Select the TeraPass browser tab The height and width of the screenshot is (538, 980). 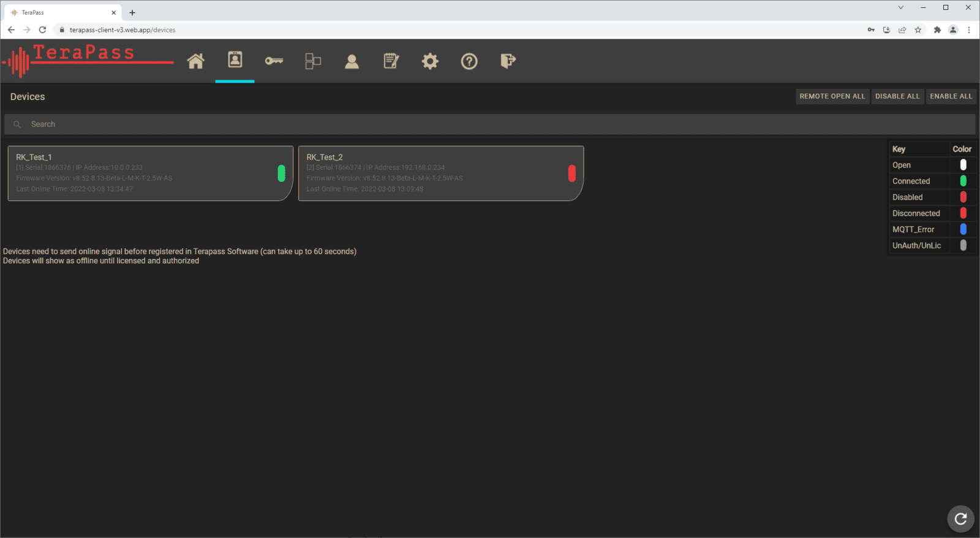[x=62, y=12]
